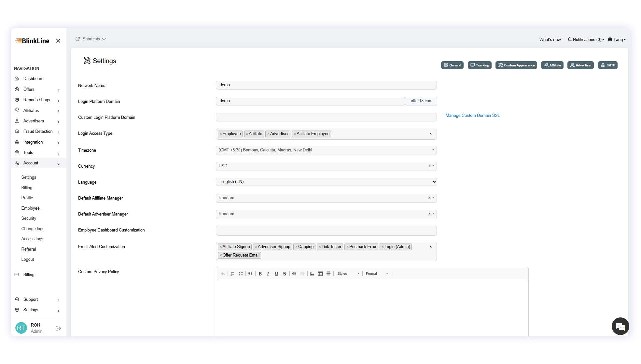Remove the Capping email alert tag
Image resolution: width=641 pixels, height=364 pixels.
click(296, 247)
